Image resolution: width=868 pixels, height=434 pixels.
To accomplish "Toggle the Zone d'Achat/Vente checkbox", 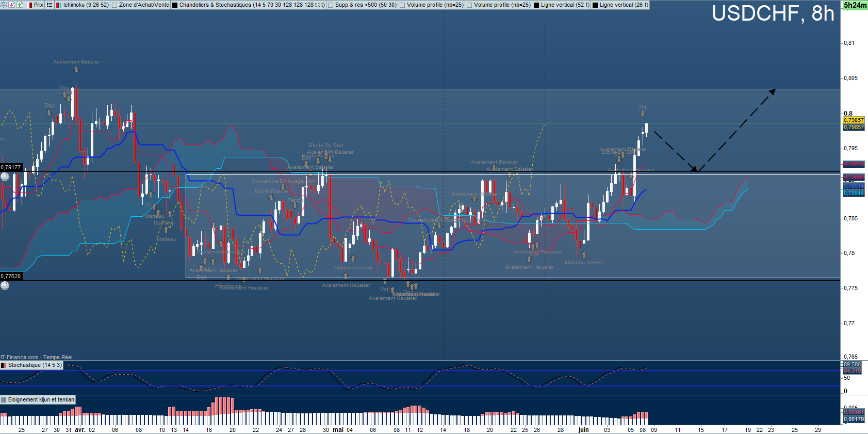I will pyautogui.click(x=114, y=5).
